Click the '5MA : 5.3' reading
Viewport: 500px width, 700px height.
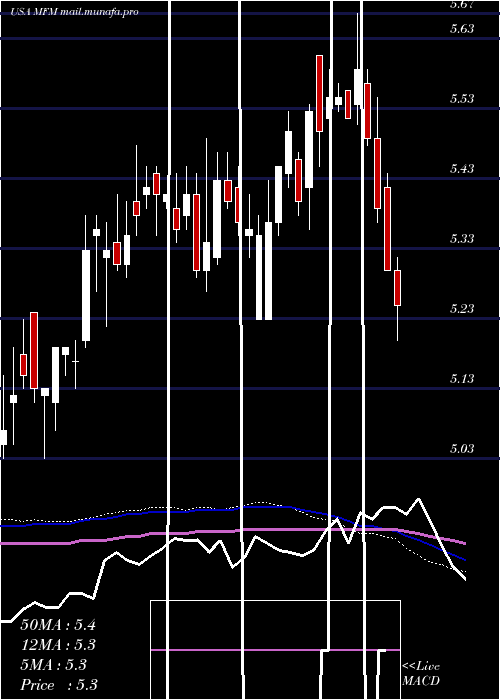pyautogui.click(x=54, y=665)
